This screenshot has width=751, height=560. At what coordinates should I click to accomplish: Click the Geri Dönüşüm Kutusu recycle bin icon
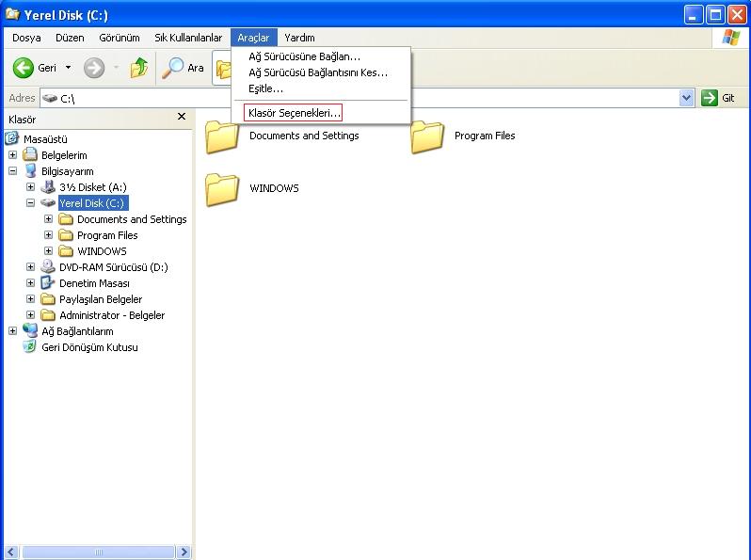30,346
